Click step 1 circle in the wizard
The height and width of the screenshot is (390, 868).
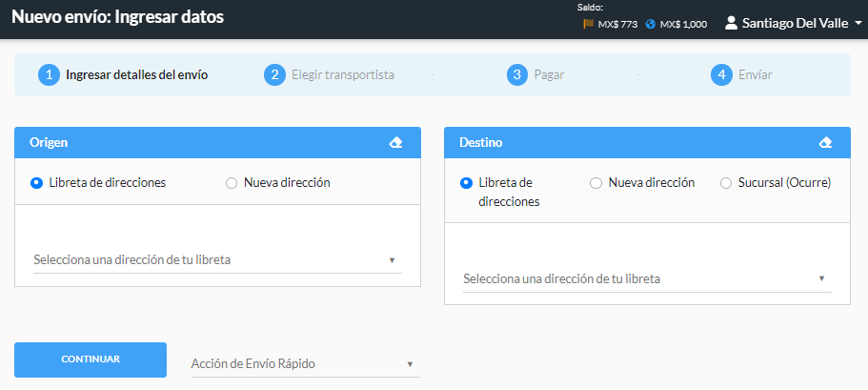[49, 74]
